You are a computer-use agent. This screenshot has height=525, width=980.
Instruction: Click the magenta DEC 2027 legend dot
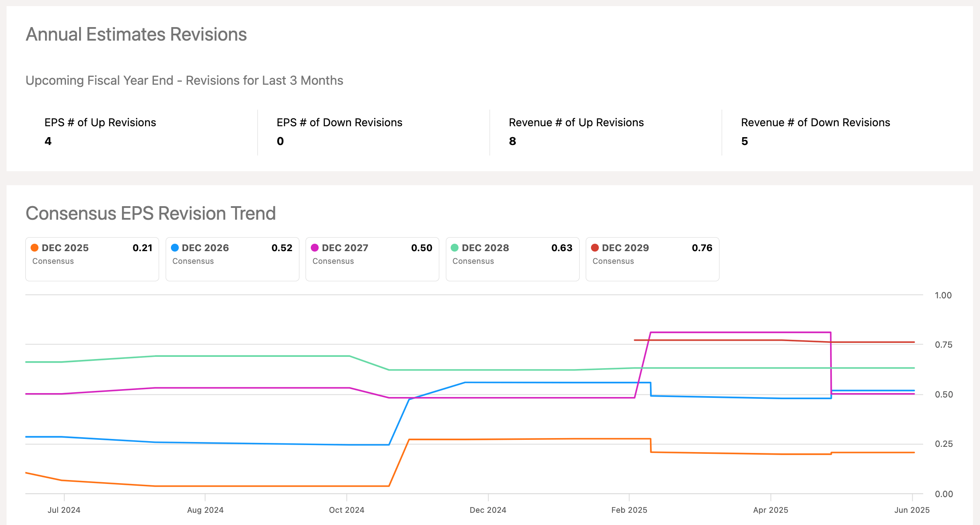coord(315,248)
